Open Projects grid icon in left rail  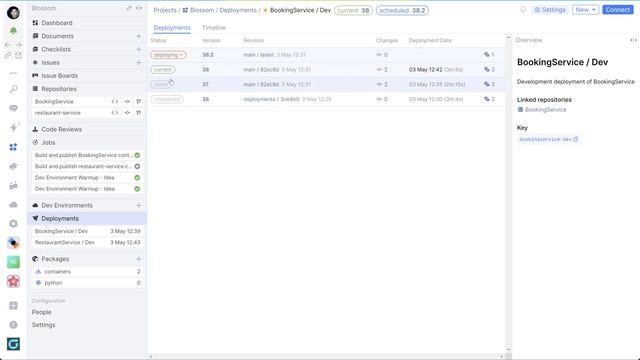pyautogui.click(x=13, y=147)
